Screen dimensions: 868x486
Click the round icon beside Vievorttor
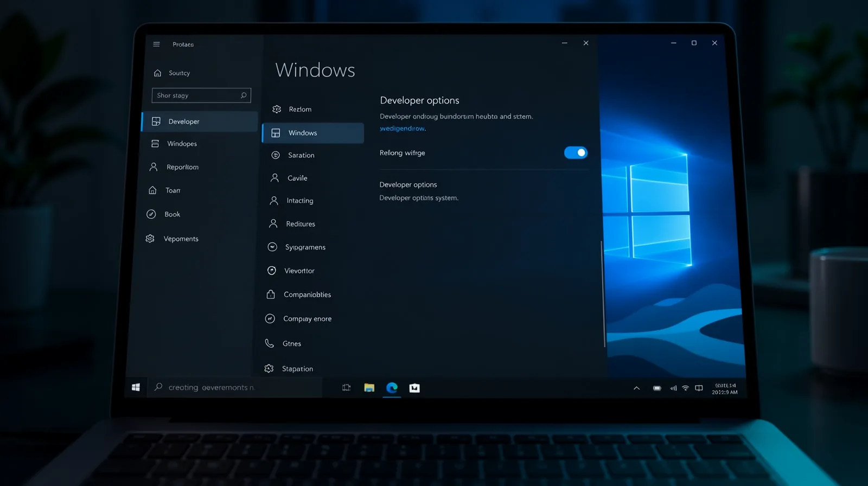click(x=272, y=270)
